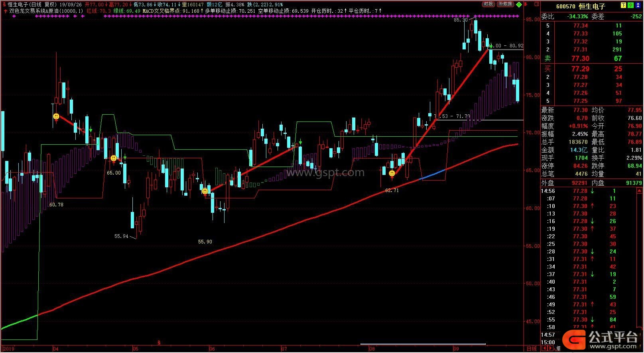Viewport: 644px width, 353px height.
Task: Jump to the 2019 marker on the time axis
Action: (x=8, y=349)
